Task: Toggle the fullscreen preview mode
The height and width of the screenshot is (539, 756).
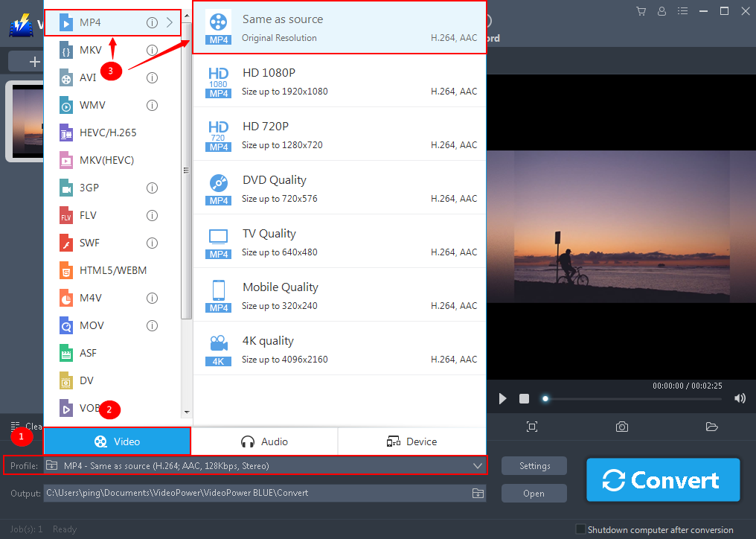Action: coord(532,427)
